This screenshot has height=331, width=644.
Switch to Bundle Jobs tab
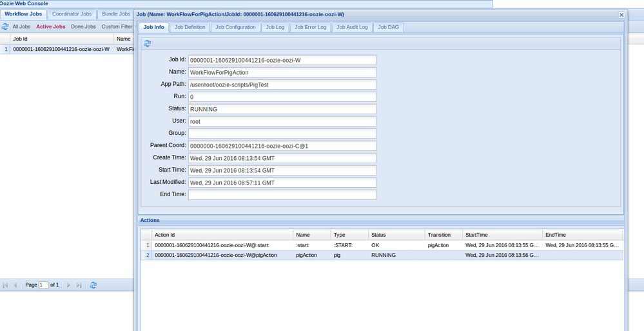click(116, 14)
